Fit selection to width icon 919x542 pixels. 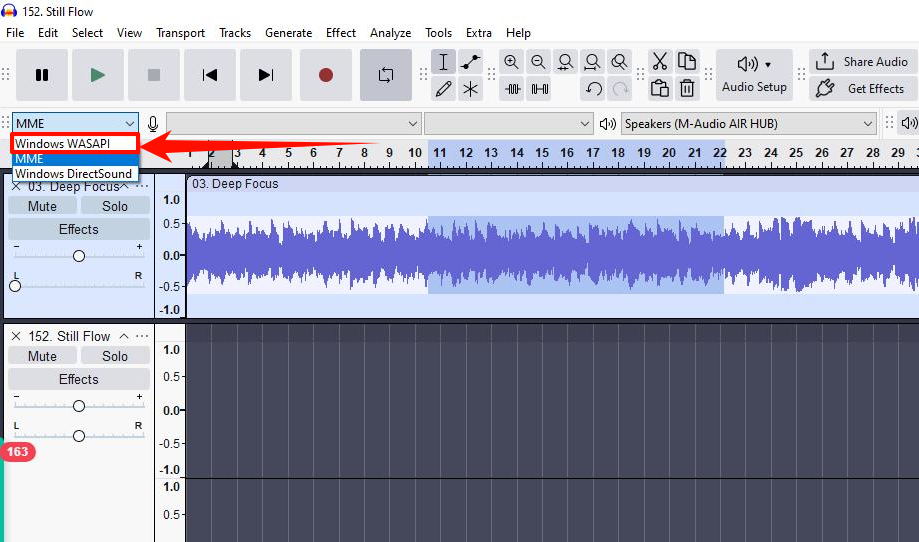[x=565, y=62]
